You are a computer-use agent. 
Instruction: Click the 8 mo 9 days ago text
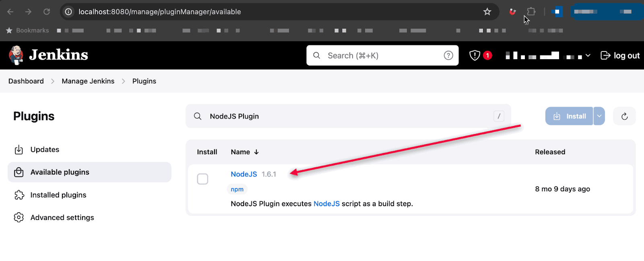tap(562, 189)
